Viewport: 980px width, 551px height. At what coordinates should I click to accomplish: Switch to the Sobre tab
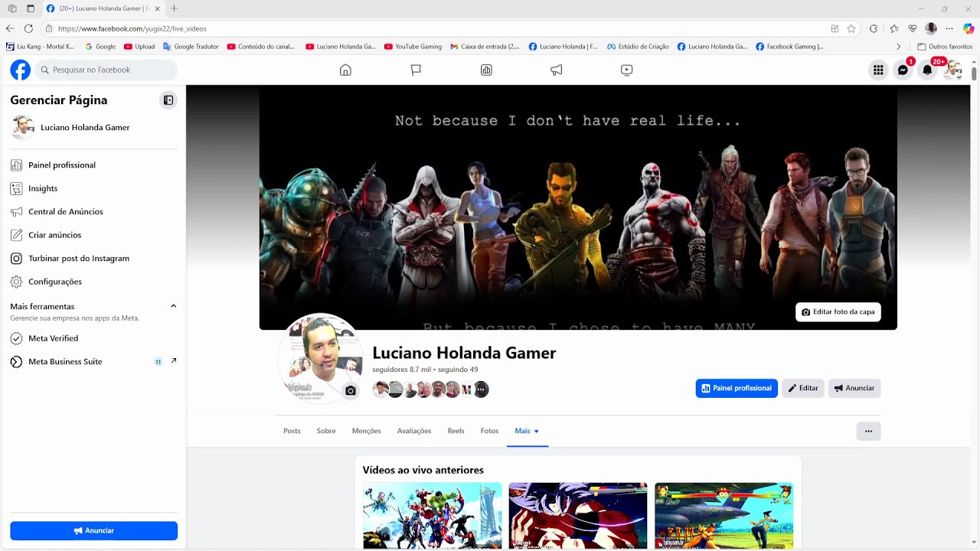point(326,431)
